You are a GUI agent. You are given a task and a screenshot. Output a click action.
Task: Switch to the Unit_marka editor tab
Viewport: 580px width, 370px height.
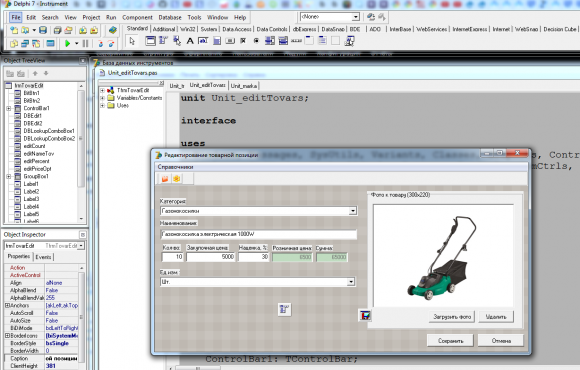(x=244, y=86)
